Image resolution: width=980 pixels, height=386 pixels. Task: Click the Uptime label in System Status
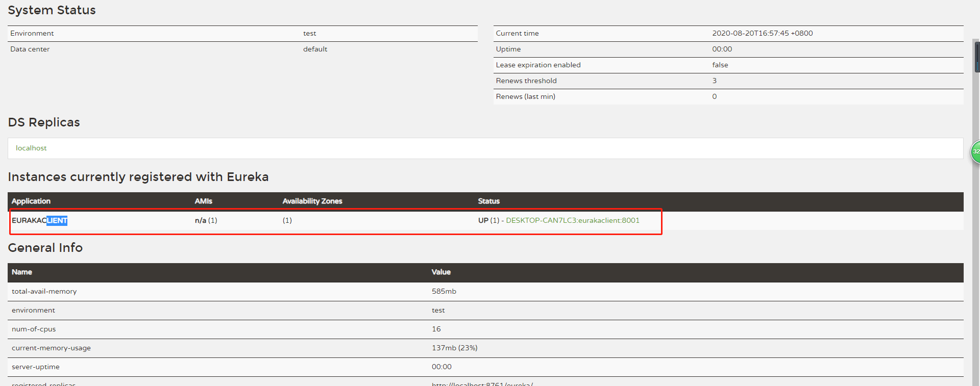tap(508, 49)
